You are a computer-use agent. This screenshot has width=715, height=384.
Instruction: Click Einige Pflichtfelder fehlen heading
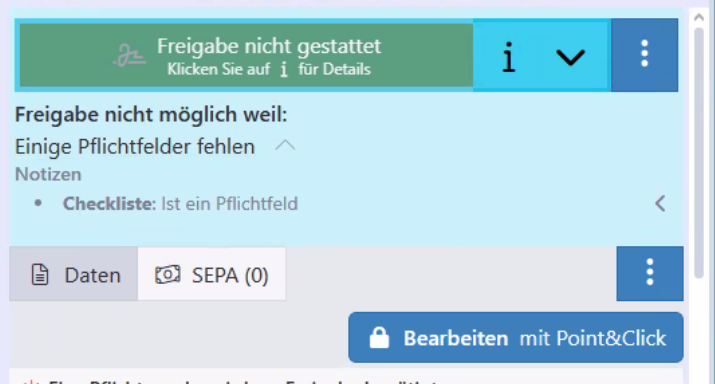point(135,146)
